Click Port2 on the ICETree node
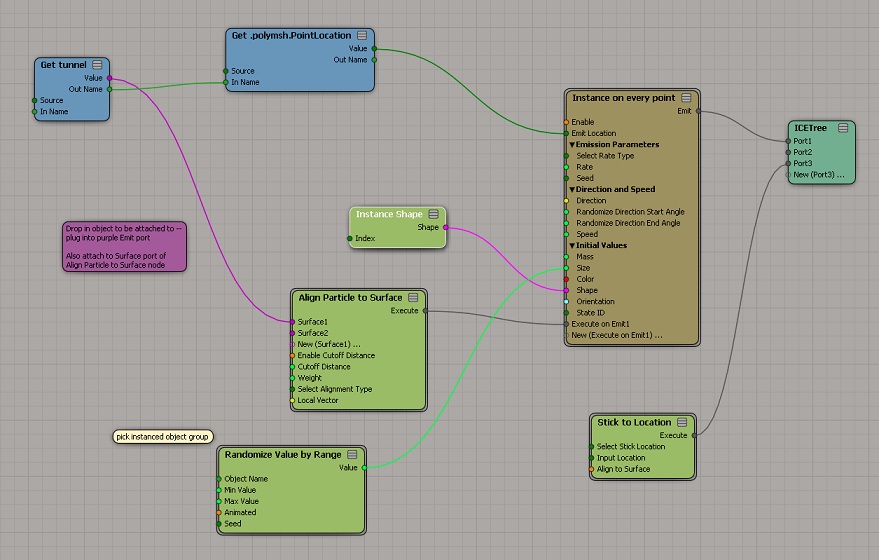This screenshot has width=879, height=560. pyautogui.click(x=788, y=152)
